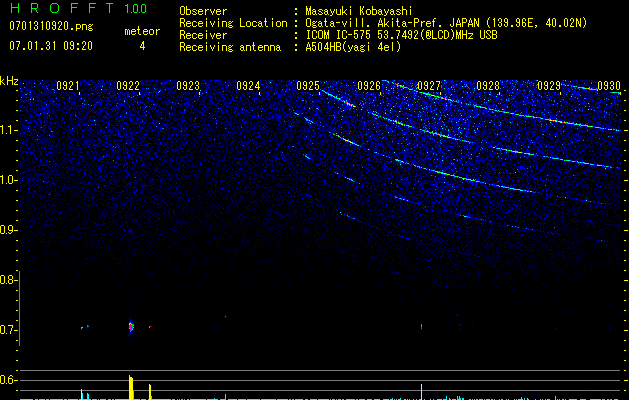The width and height of the screenshot is (629, 400).
Task: Click the antenna text A504HB(yagi 4el)
Action: pos(353,47)
